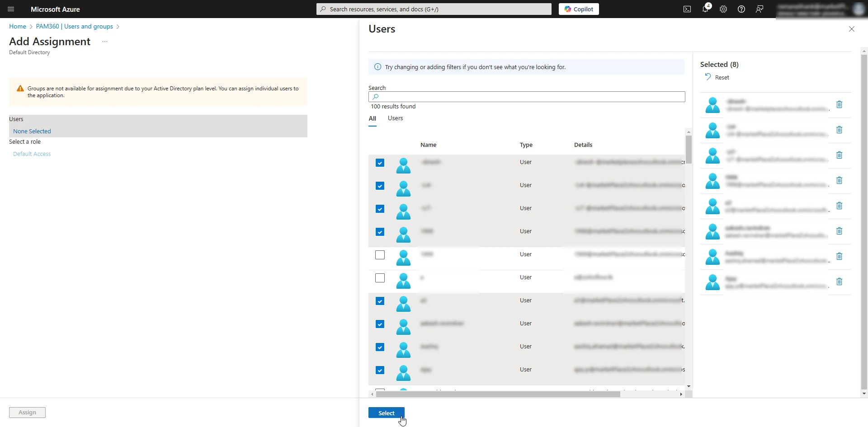Open Cloud Shell from the top bar
Image resolution: width=868 pixels, height=427 pixels.
point(687,9)
